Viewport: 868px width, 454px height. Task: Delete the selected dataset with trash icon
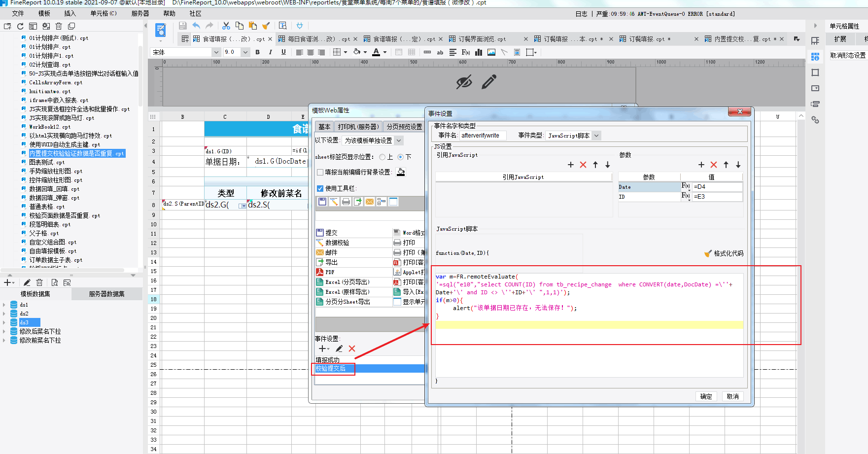(x=39, y=282)
